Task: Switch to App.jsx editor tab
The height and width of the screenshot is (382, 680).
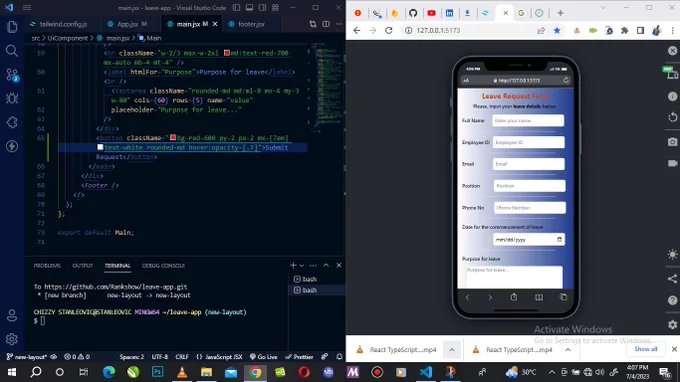Action: point(132,24)
